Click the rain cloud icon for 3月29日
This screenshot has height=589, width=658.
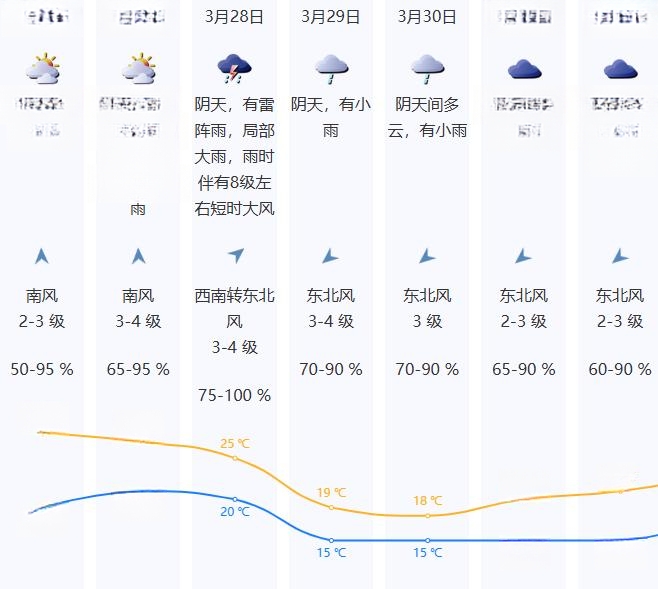[x=331, y=69]
